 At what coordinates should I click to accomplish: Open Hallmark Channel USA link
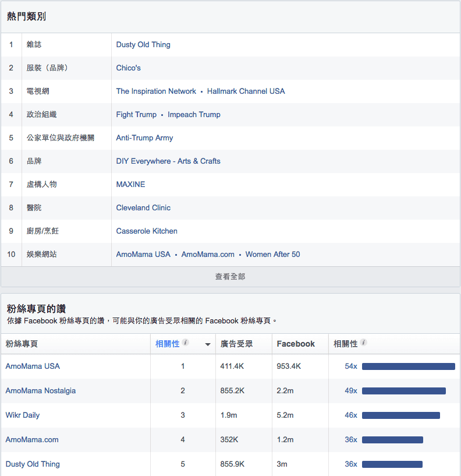pos(246,91)
